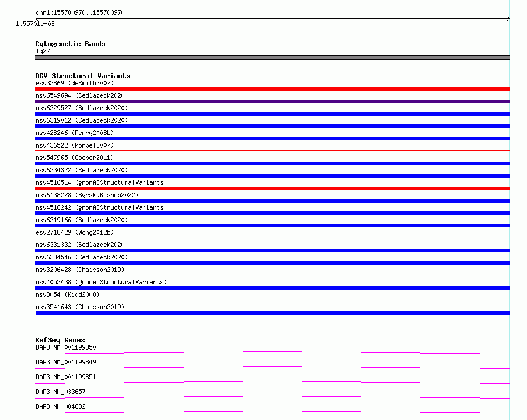Click the blue bar under nsv6334546

tap(272, 263)
